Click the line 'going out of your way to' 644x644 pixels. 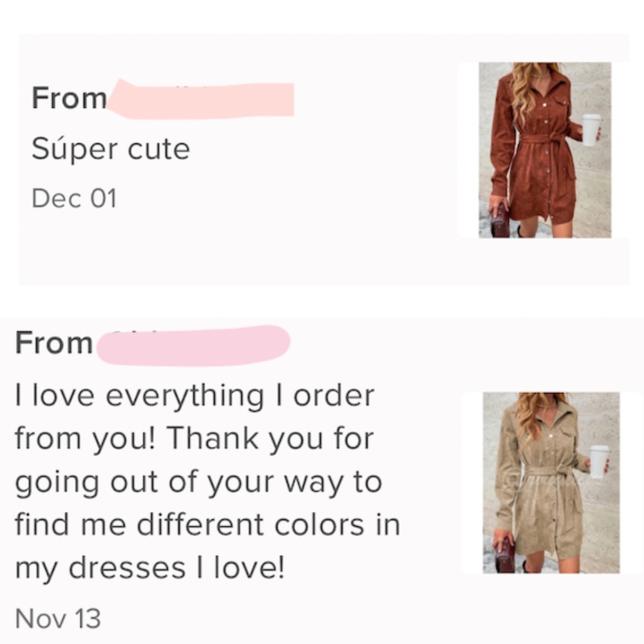(x=198, y=482)
